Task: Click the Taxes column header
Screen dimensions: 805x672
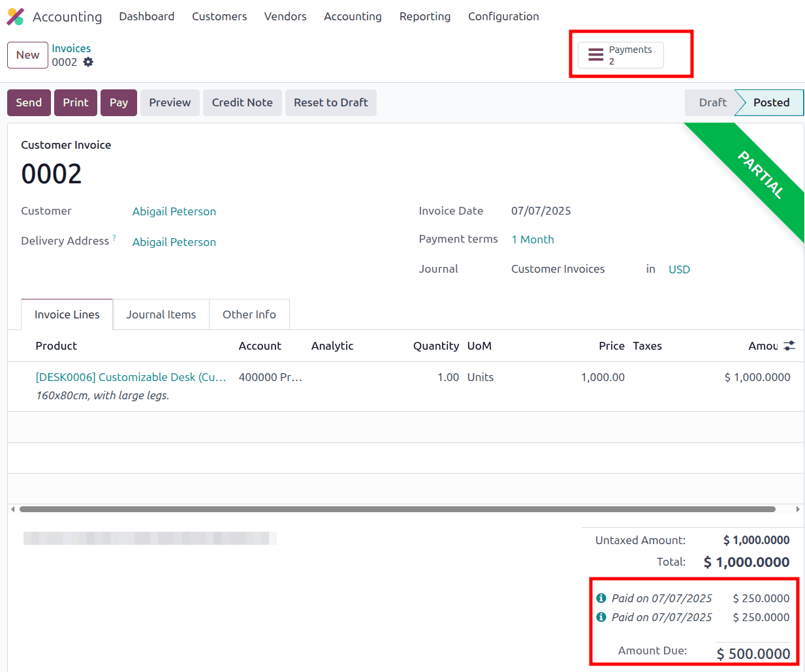Action: click(647, 346)
